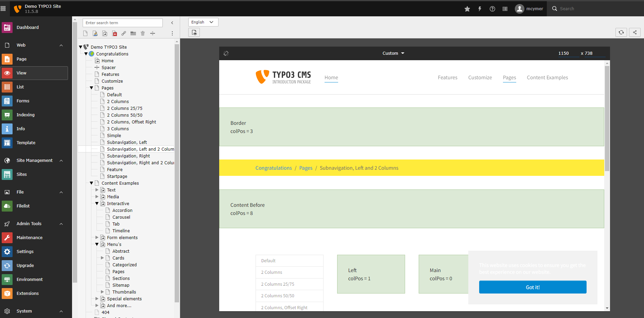The width and height of the screenshot is (644, 318).
Task: Collapse the Interactive tree node
Action: (x=97, y=203)
